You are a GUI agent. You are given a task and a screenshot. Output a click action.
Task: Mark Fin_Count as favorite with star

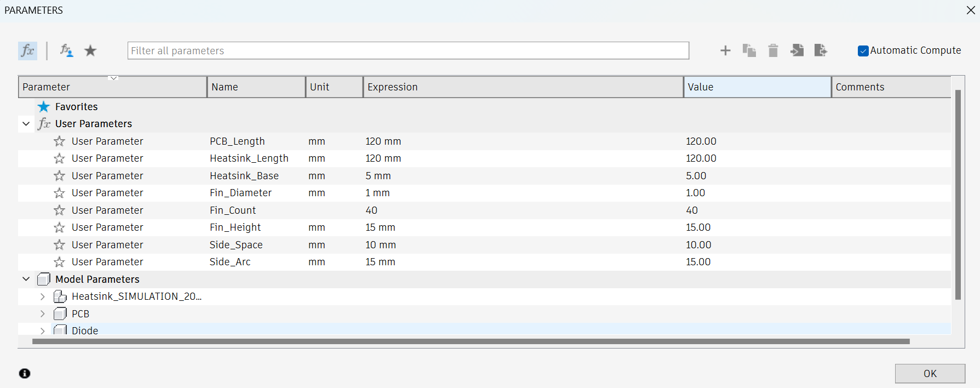[59, 210]
